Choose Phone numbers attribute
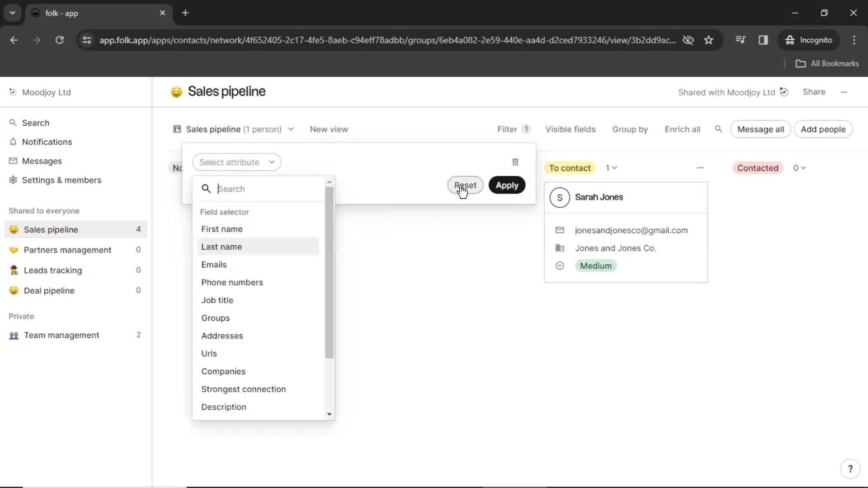 (258, 282)
